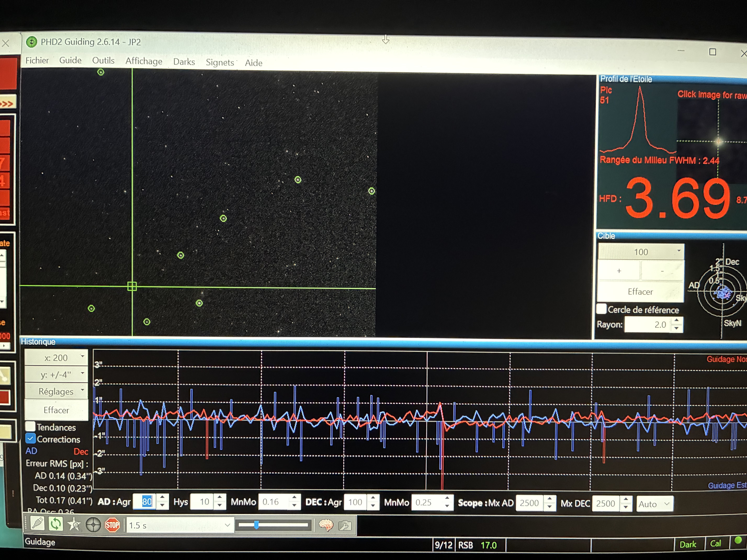Screen dimensions: 747x560
Task: Click the 9/12 star count in status bar
Action: pyautogui.click(x=443, y=545)
